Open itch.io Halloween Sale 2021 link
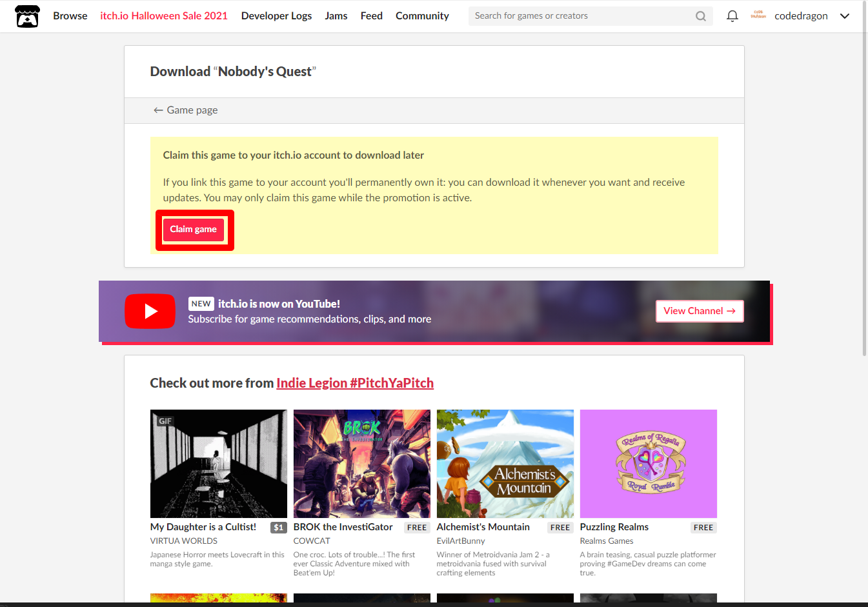 (x=164, y=16)
